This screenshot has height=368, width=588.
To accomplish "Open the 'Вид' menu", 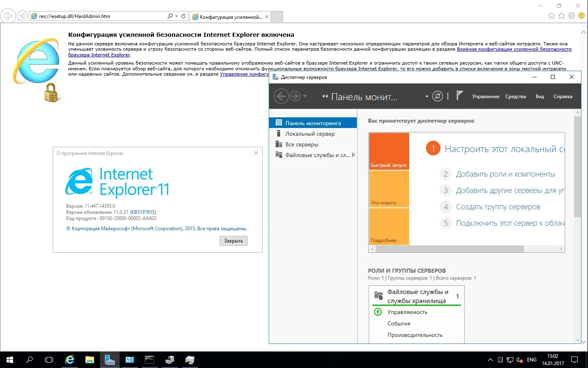I will (x=540, y=96).
